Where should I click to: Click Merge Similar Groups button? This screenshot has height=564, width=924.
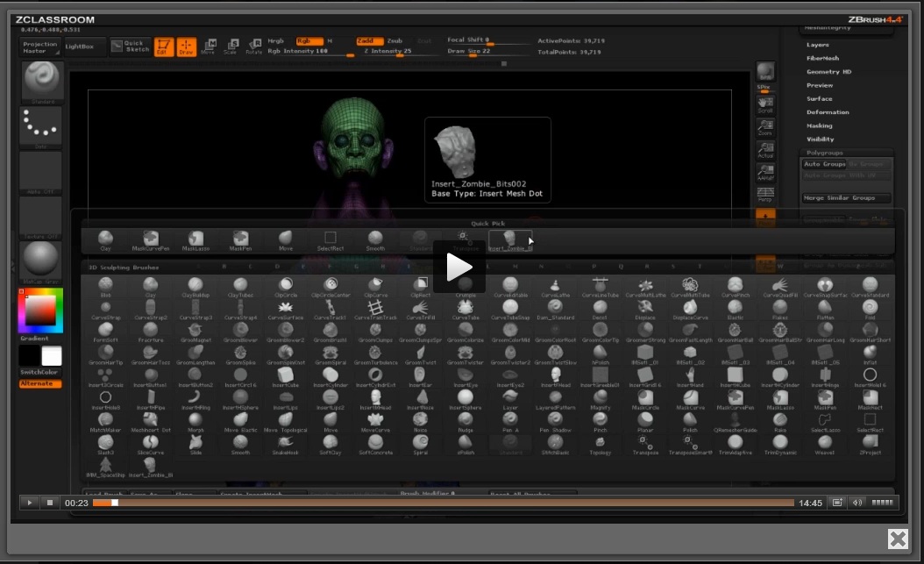tap(847, 198)
